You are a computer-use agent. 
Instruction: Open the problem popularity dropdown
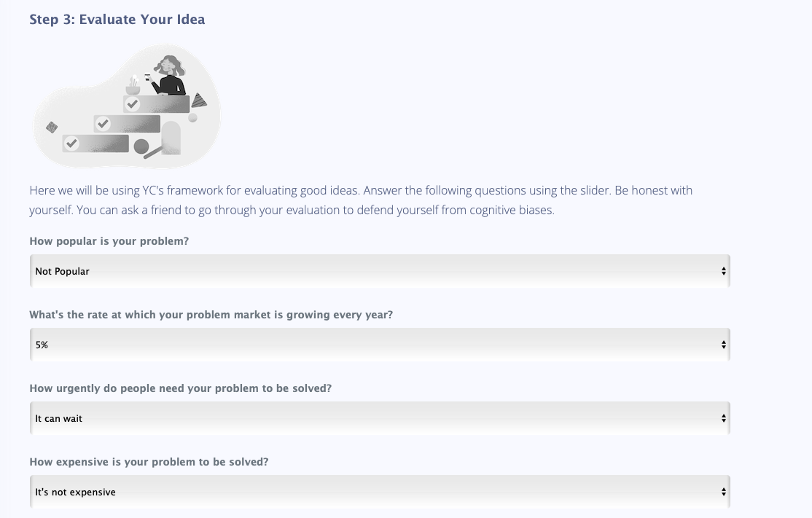tap(379, 270)
